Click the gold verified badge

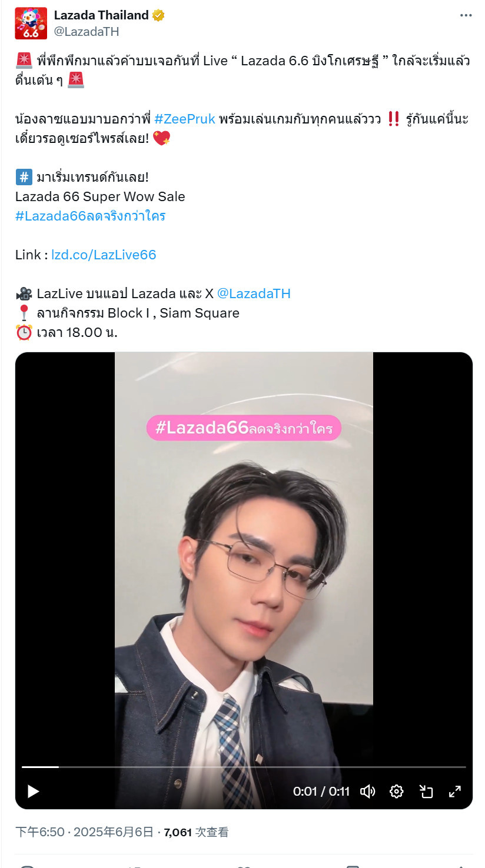point(158,16)
